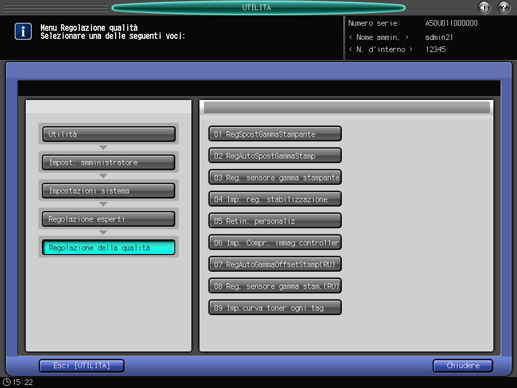
Task: Open Impost. amministratore menu level
Action: [x=109, y=162]
